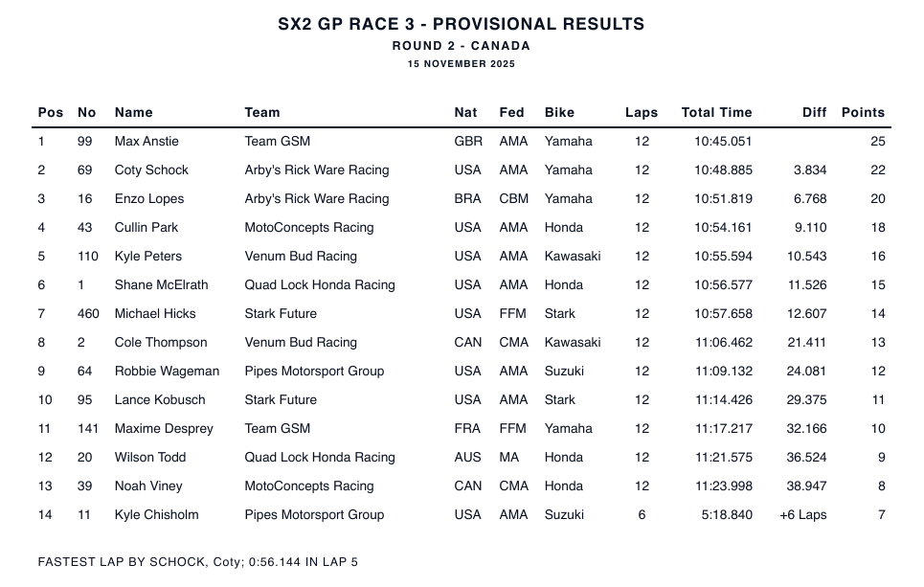The width and height of the screenshot is (924, 587).
Task: Click Wilson Todd's Quad Lock Honda Racing
Action: point(320,457)
